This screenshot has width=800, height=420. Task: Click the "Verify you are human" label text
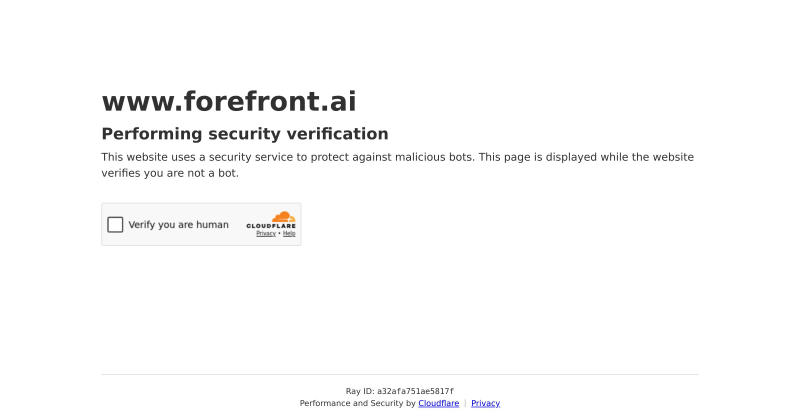click(179, 225)
